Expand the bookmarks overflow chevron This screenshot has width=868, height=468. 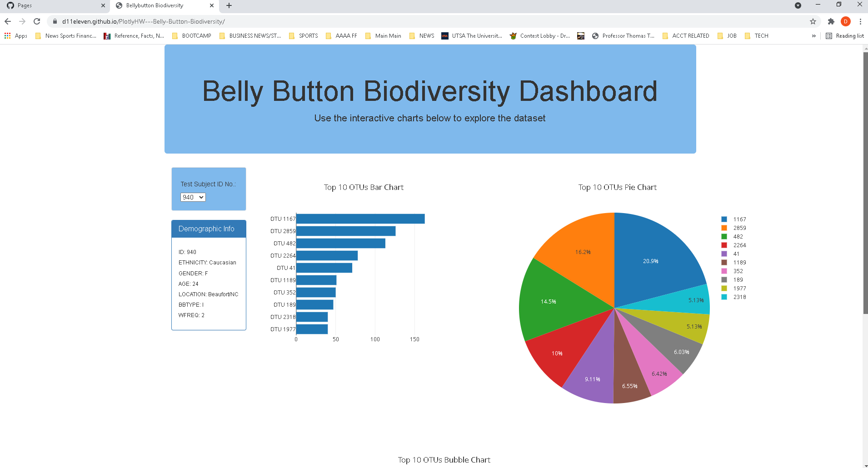click(x=813, y=35)
